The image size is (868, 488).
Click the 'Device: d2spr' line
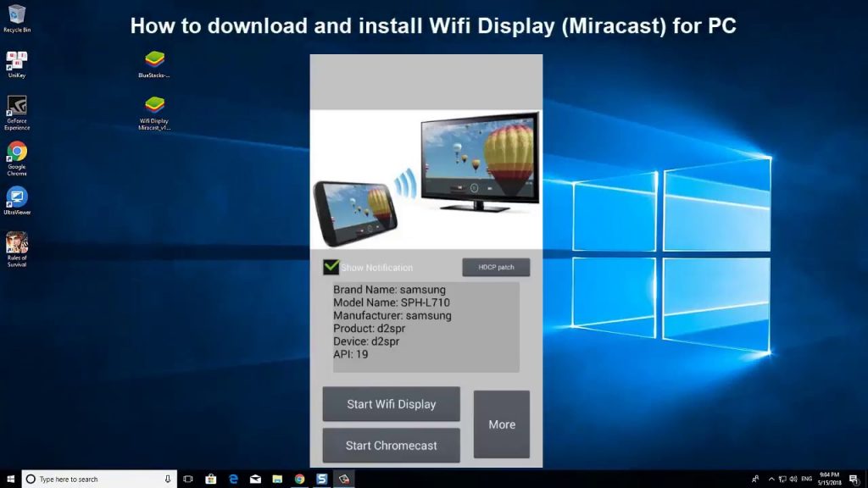click(366, 341)
